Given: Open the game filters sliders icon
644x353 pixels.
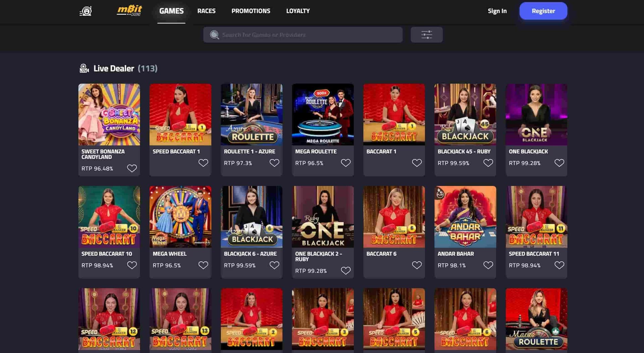Looking at the screenshot, I should 426,34.
